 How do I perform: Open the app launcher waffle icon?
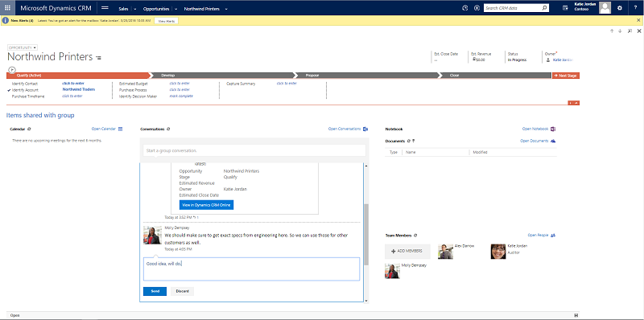7,8
